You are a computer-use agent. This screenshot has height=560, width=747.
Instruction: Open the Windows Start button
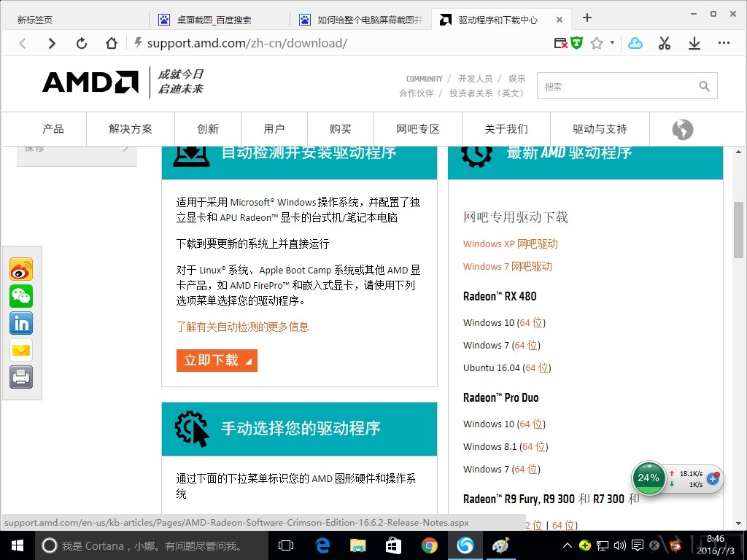(x=18, y=545)
